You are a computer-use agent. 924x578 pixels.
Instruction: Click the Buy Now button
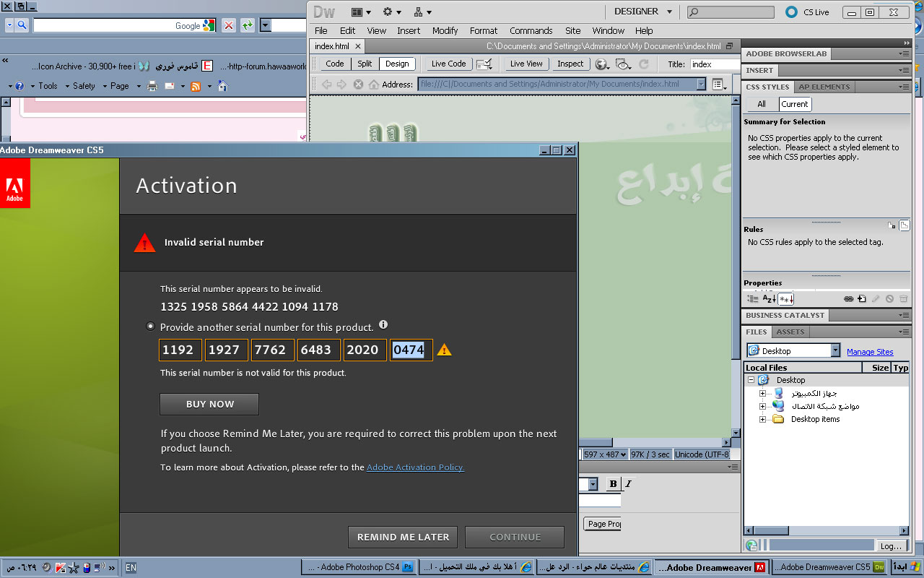click(x=209, y=404)
